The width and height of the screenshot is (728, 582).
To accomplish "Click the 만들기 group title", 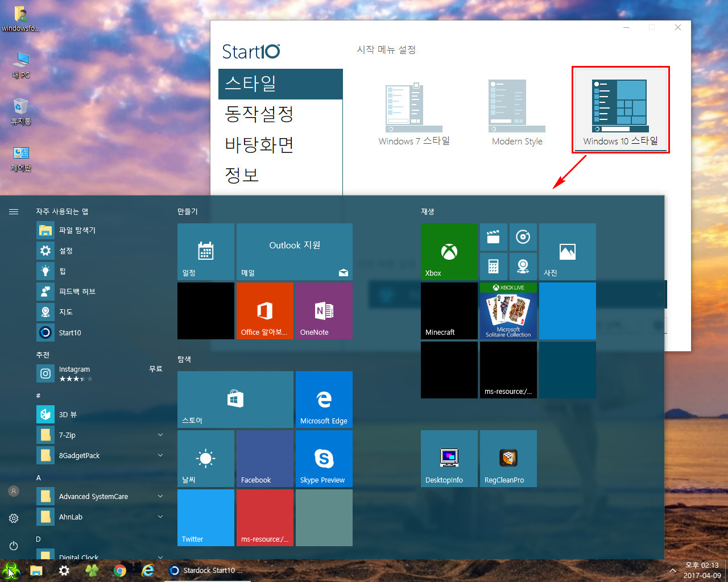I will pos(188,211).
